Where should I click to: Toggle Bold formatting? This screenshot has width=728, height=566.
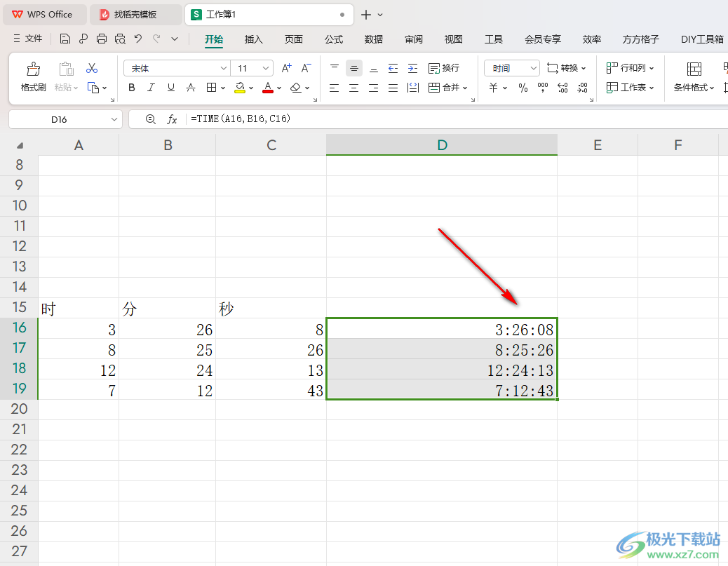[x=132, y=87]
